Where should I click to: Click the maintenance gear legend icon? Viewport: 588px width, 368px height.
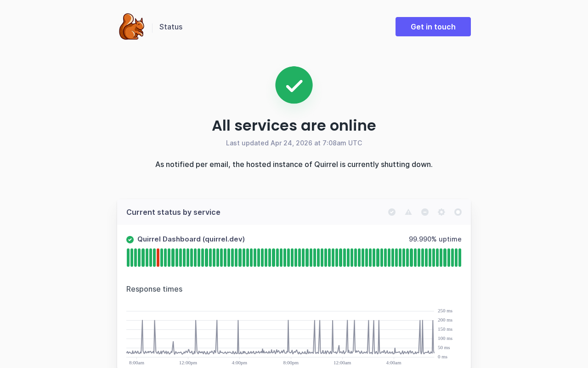(x=441, y=212)
